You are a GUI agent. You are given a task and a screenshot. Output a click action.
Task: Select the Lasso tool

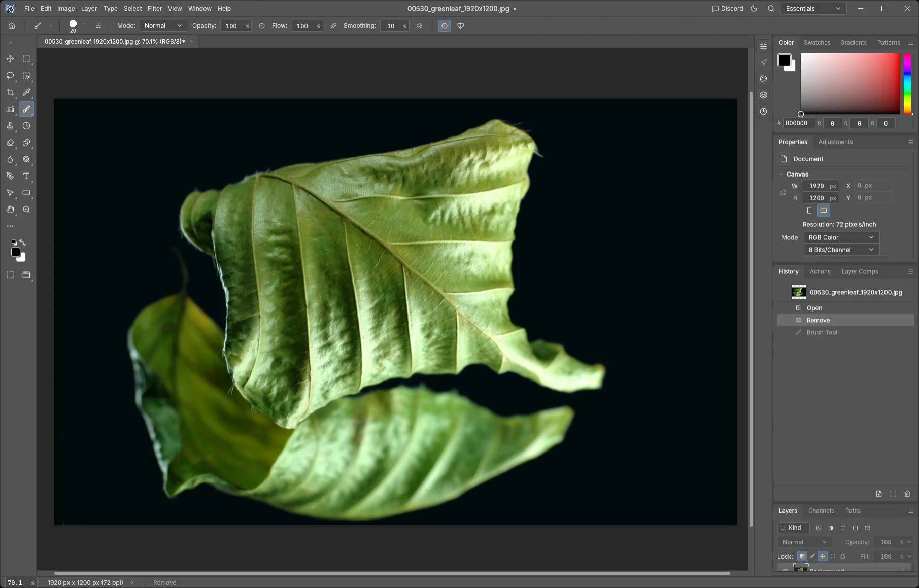click(10, 76)
